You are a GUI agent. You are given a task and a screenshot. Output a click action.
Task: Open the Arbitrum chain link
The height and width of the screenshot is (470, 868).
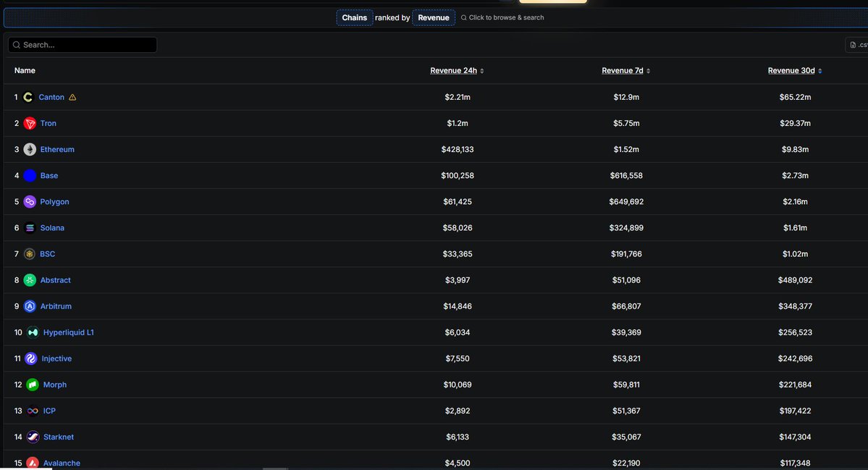(56, 306)
